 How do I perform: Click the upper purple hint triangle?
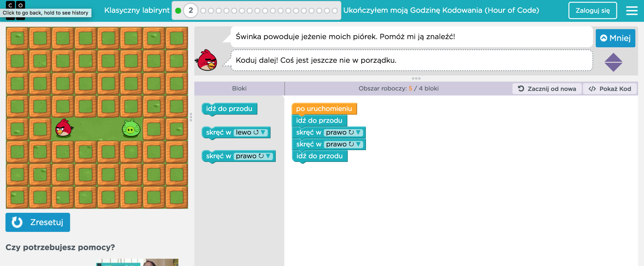tap(613, 57)
